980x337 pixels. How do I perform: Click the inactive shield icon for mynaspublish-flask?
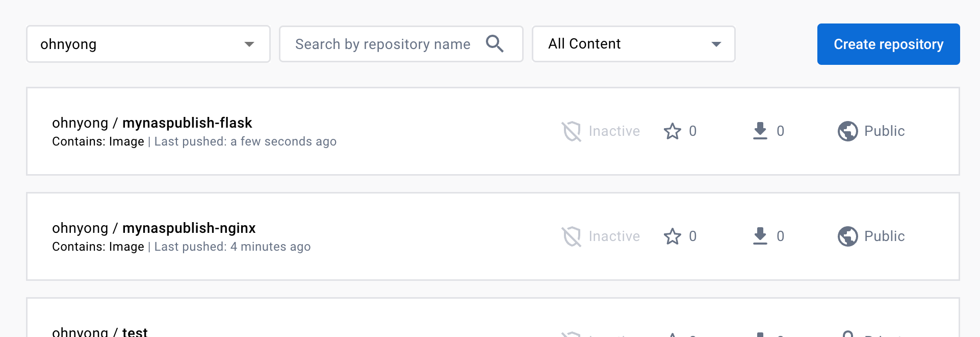tap(572, 131)
